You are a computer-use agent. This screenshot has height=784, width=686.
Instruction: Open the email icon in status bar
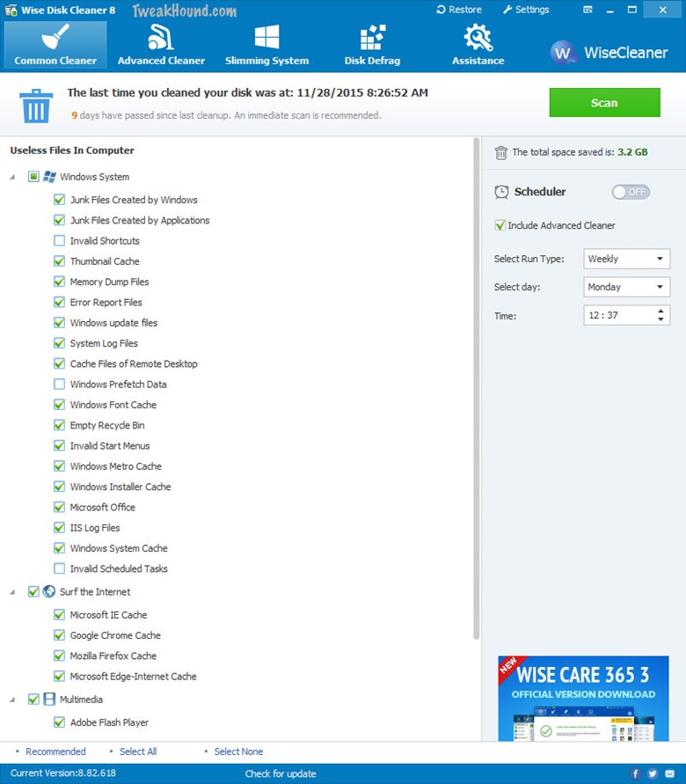click(670, 774)
